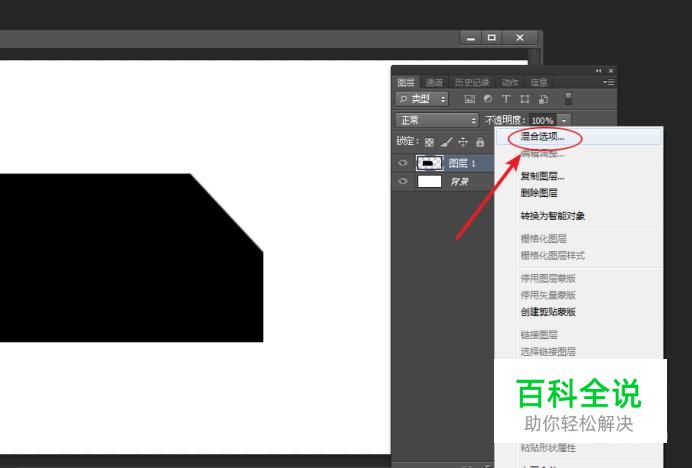Choose 编辑调整... from context menu

[579, 154]
